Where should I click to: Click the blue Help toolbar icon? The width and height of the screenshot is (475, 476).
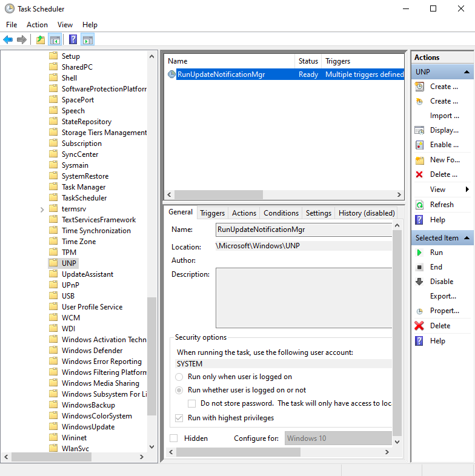click(73, 40)
